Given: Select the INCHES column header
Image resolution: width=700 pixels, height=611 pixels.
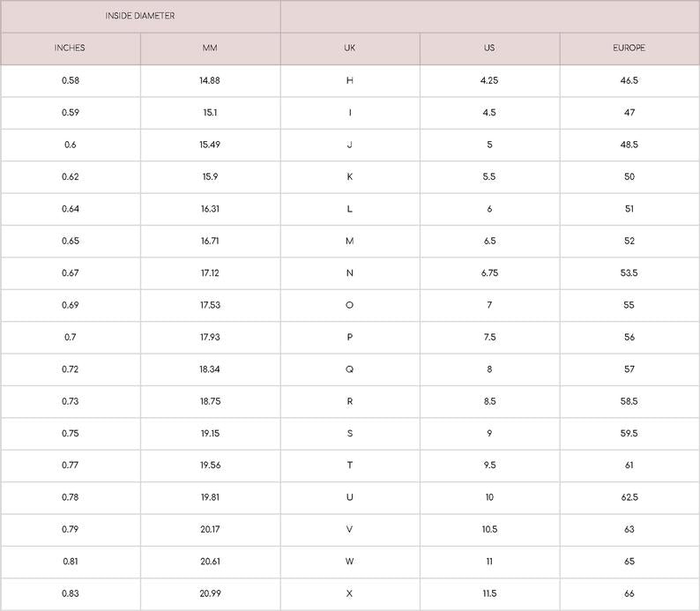Looking at the screenshot, I should [x=71, y=48].
